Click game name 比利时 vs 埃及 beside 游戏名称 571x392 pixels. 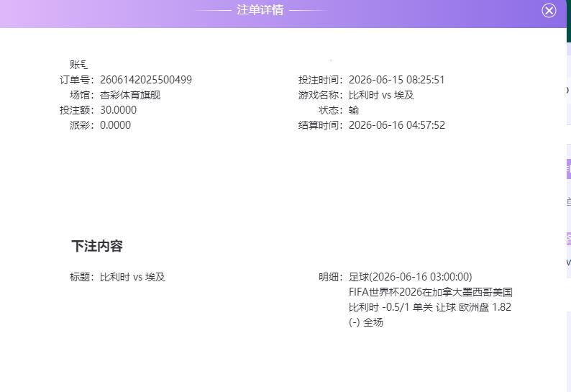point(381,95)
